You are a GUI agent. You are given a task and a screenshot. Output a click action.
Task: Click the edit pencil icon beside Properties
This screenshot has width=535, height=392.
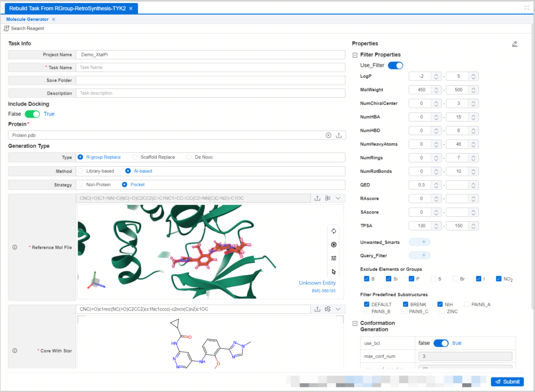514,44
